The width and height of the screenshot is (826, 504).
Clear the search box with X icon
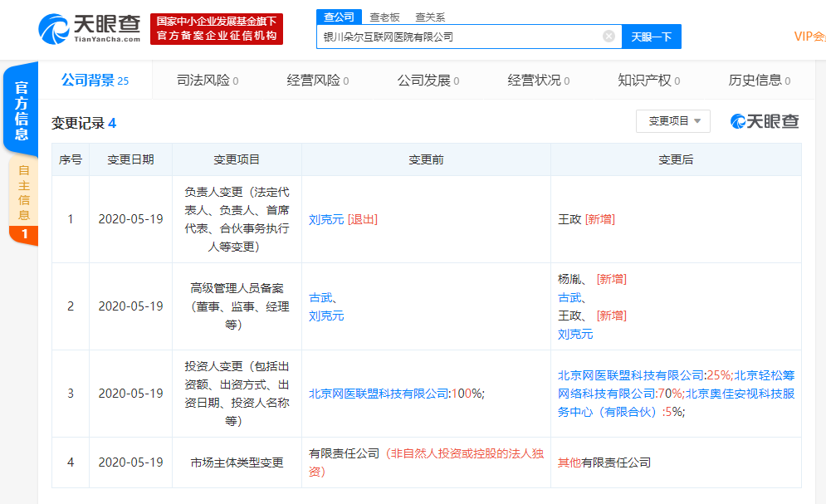(x=609, y=37)
